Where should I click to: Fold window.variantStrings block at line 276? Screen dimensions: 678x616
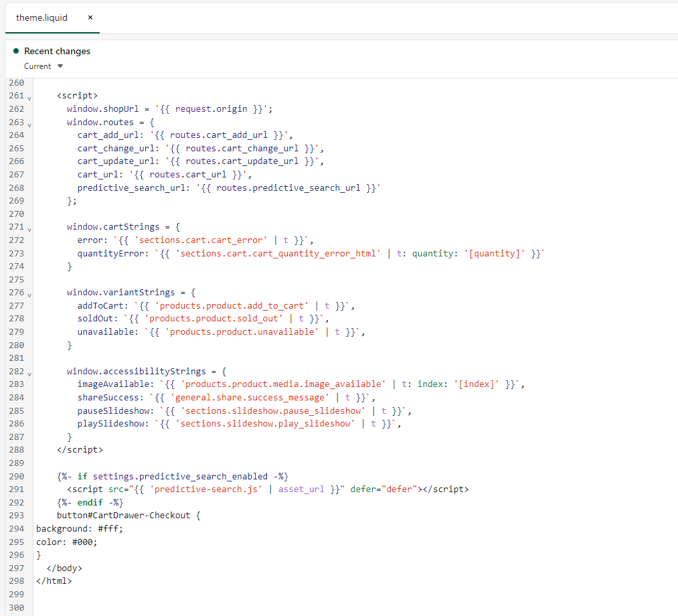[29, 295]
